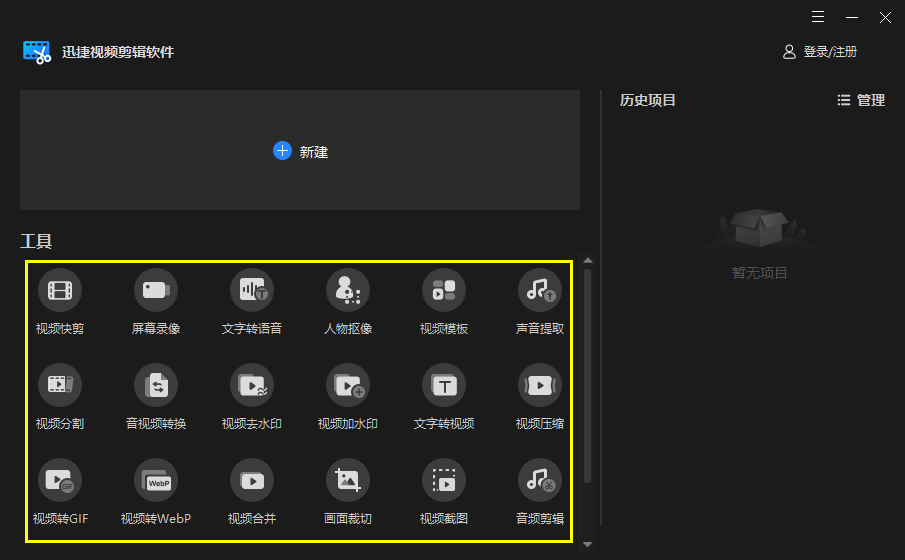Screen dimensions: 905x560
Task: Click 新建 to create a new project
Action: coord(300,151)
